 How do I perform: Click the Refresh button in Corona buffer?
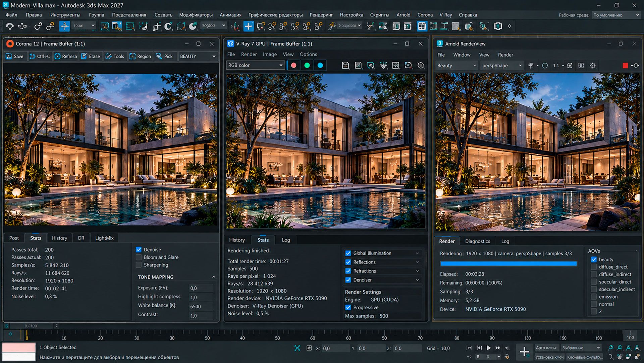pos(66,56)
